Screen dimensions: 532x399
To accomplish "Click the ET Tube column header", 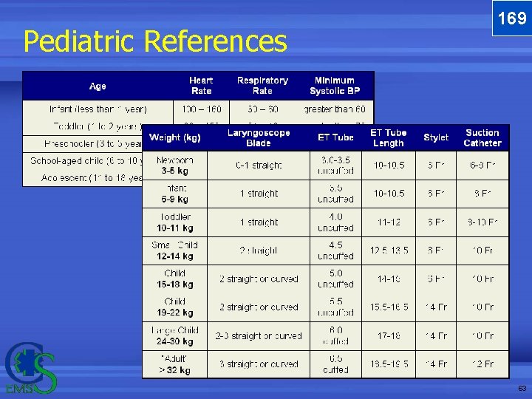I will pyautogui.click(x=335, y=137).
